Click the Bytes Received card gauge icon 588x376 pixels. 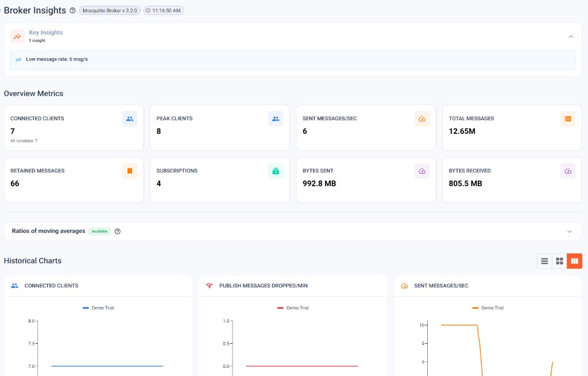pos(568,171)
